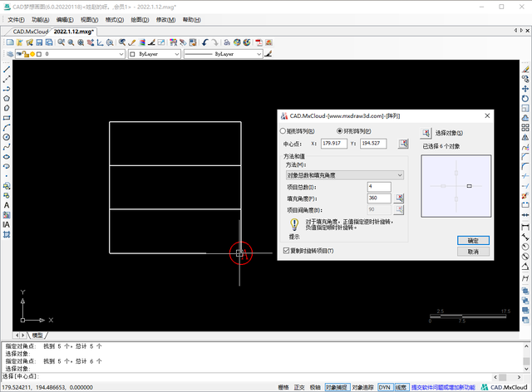Select the Array tool in right toolbar
The height and width of the screenshot is (392, 532).
coord(525,128)
